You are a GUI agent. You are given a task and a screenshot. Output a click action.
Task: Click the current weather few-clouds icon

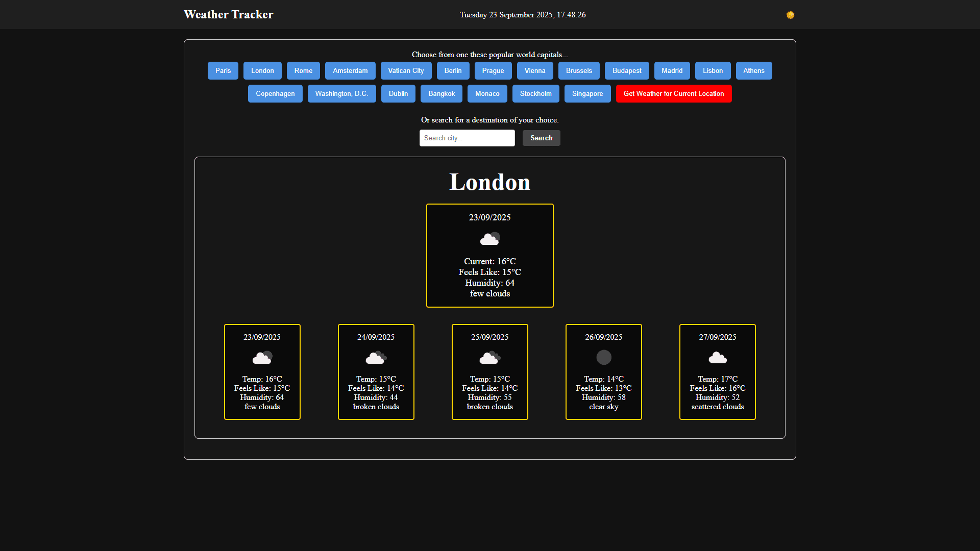click(x=490, y=239)
